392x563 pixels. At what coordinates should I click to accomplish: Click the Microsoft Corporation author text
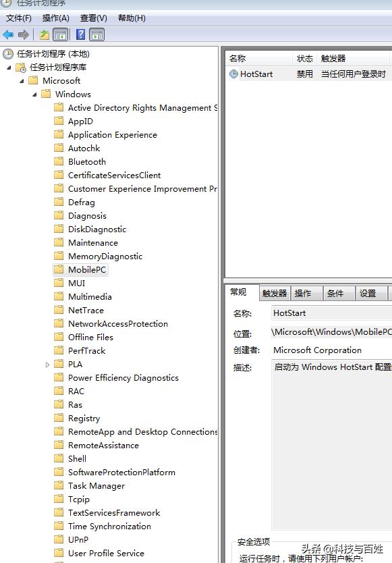click(x=317, y=350)
